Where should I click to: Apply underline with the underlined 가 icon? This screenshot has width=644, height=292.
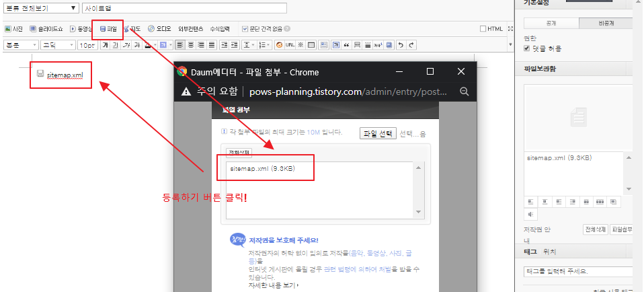click(116, 45)
